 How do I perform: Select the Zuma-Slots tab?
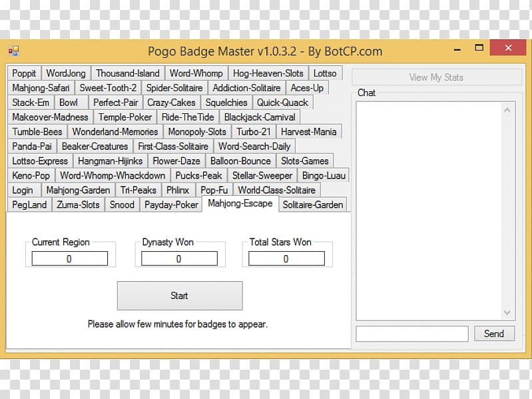78,204
